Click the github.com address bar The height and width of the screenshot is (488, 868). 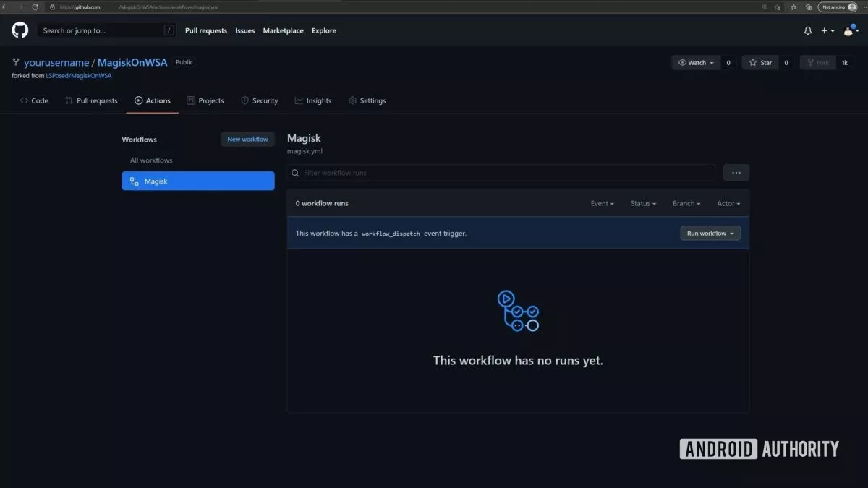(405, 7)
